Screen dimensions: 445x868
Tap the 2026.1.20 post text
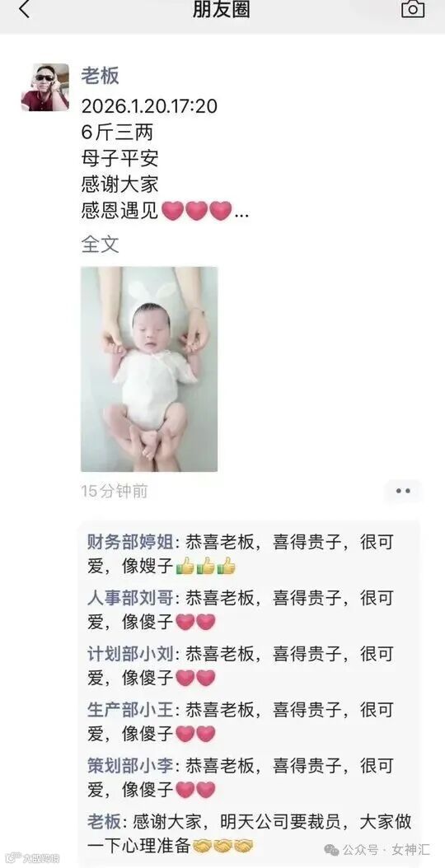click(x=149, y=105)
